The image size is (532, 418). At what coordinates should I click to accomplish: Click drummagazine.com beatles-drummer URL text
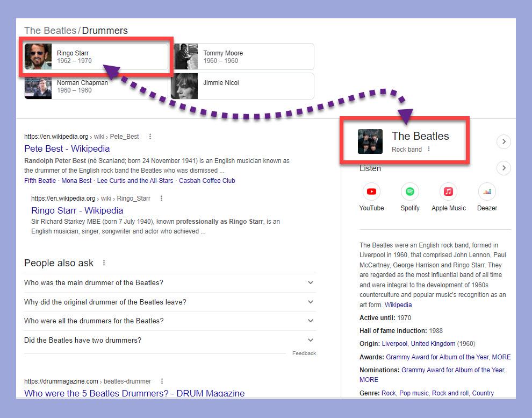tap(88, 381)
